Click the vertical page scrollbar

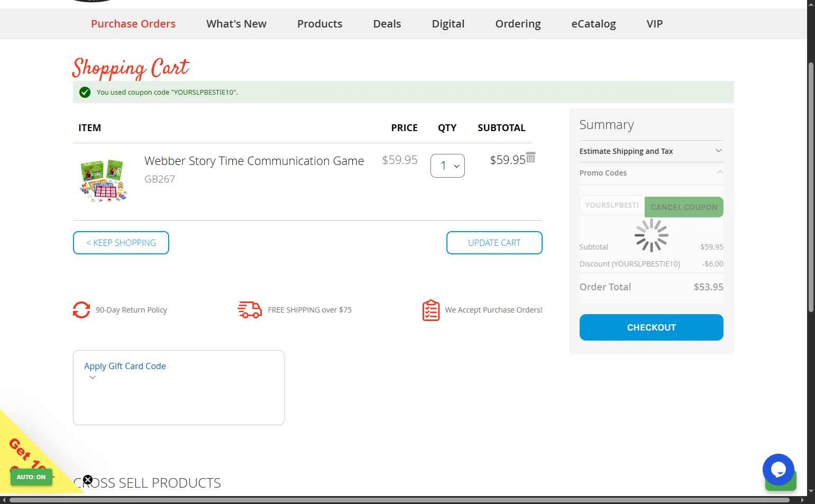[x=811, y=187]
